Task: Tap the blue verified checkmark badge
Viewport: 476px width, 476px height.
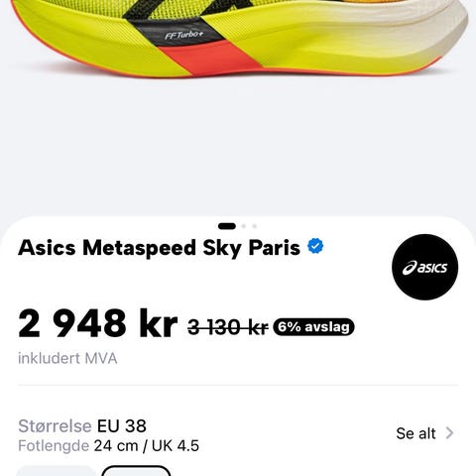Action: [315, 246]
